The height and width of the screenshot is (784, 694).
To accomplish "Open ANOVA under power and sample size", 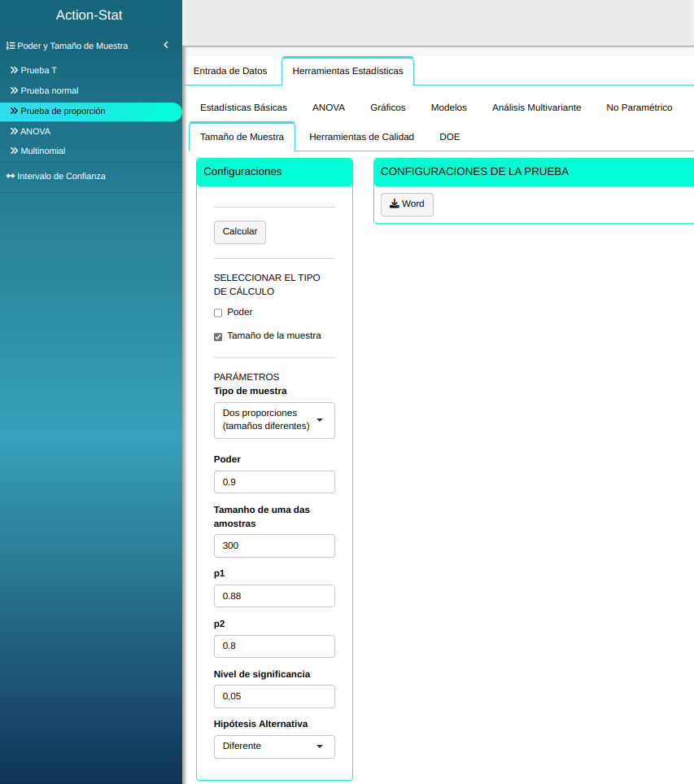I will [35, 131].
